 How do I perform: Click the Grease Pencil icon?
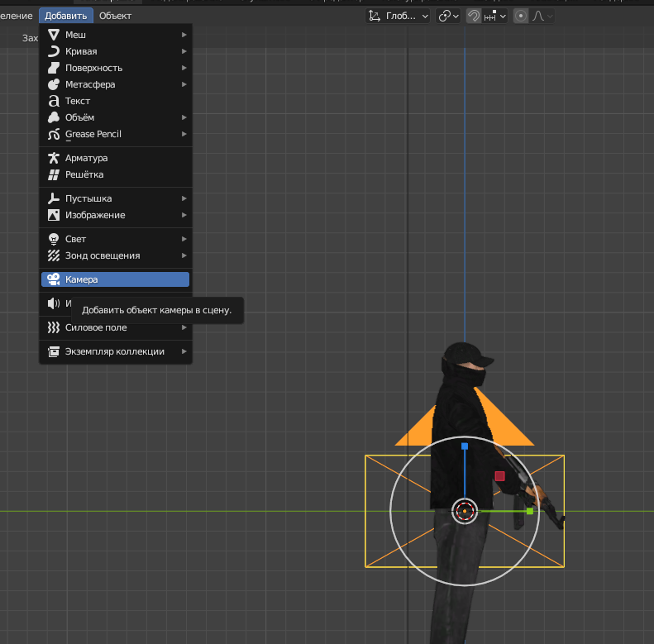54,134
